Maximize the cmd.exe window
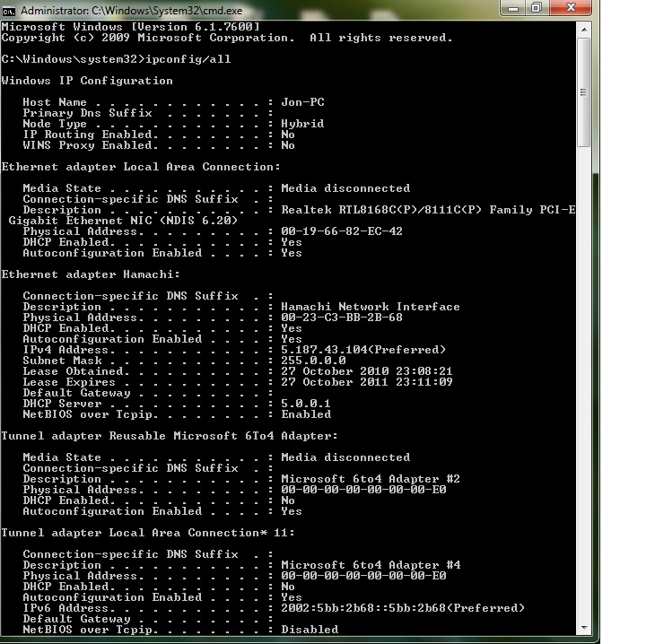The width and height of the screenshot is (655, 644). (537, 8)
